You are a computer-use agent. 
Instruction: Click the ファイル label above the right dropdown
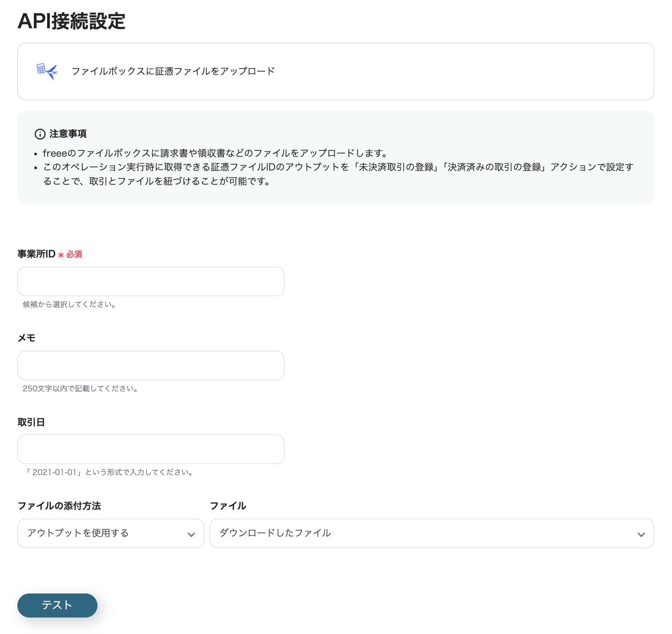click(228, 506)
